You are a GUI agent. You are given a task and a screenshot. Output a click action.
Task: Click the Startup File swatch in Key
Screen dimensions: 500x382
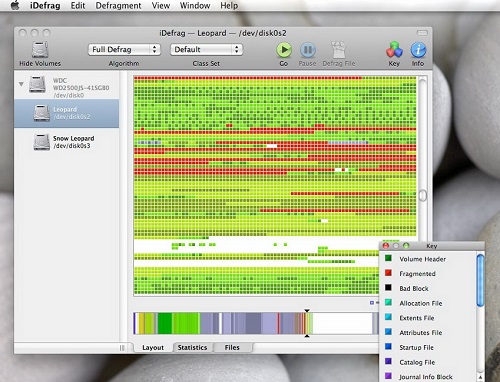(388, 346)
